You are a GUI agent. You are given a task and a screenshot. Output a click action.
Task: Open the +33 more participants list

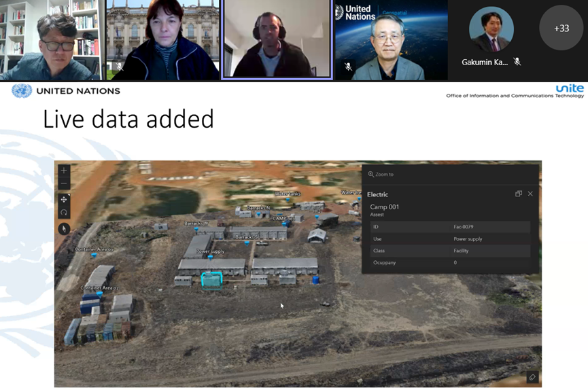(x=561, y=29)
